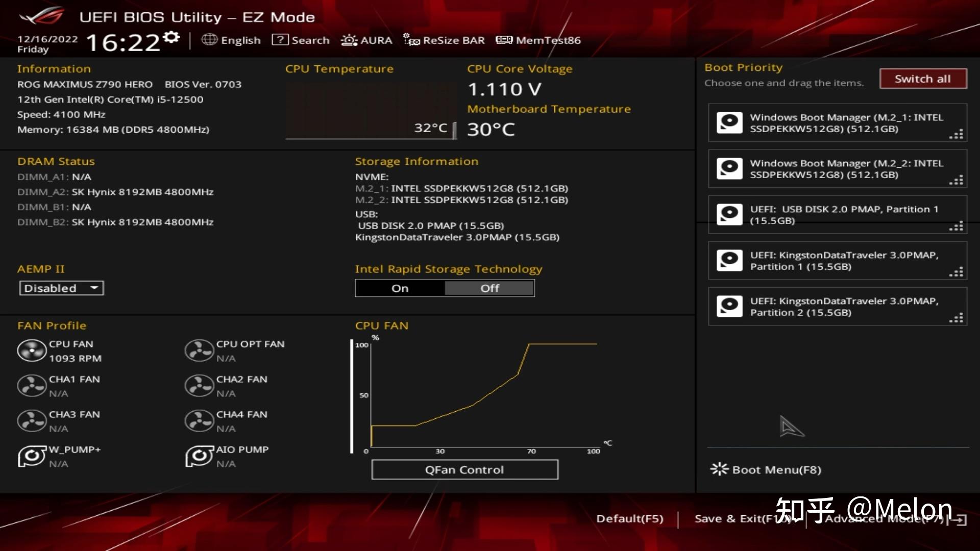The image size is (980, 551).
Task: Click the settings gear next to the clock
Action: pyautogui.click(x=171, y=37)
